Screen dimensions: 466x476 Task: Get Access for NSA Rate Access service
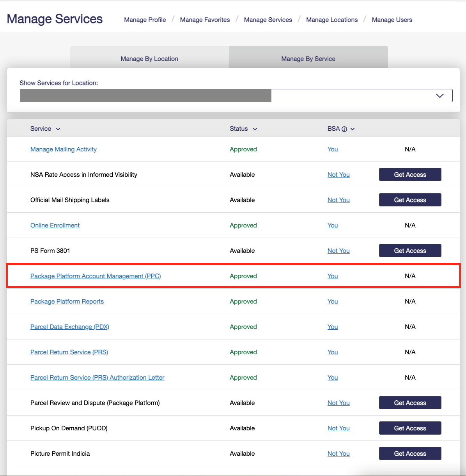[410, 174]
